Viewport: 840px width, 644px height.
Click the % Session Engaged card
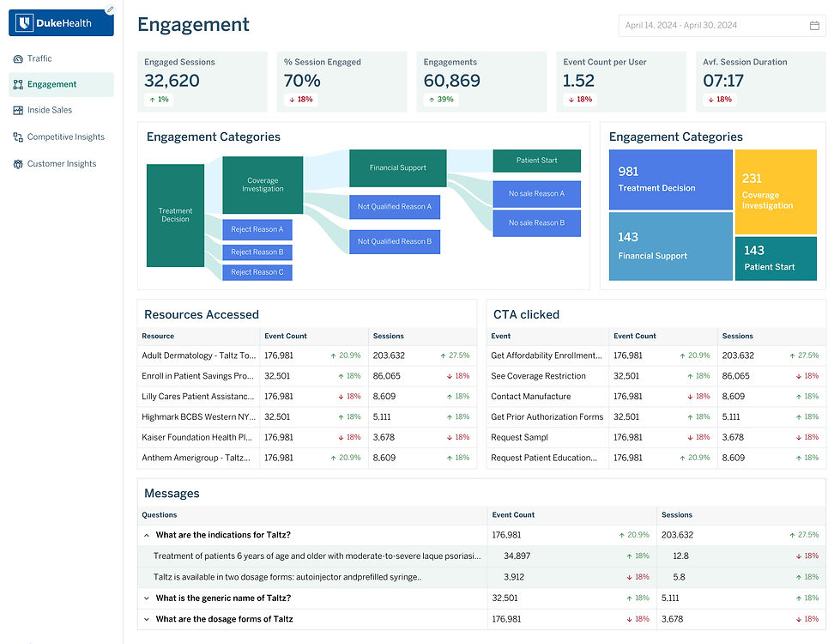341,82
